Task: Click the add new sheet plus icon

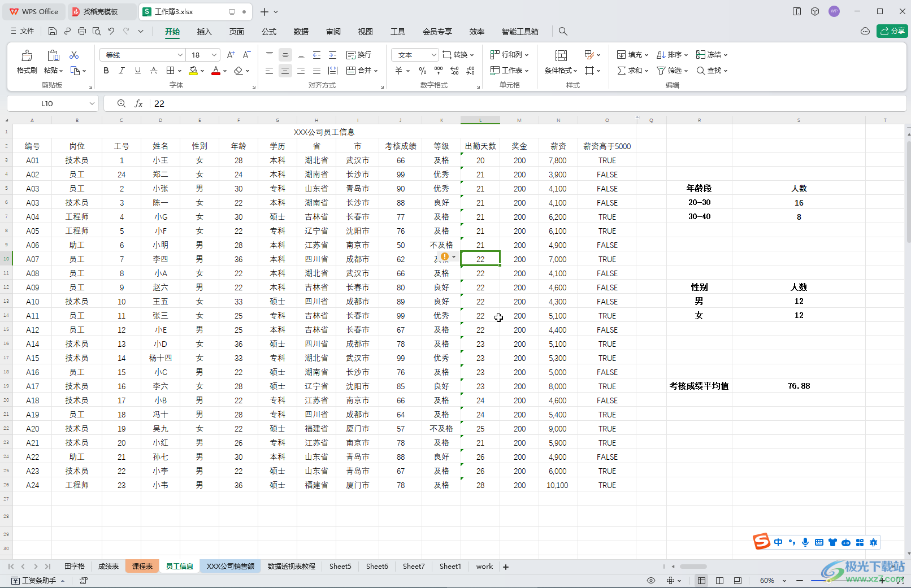Action: pyautogui.click(x=506, y=567)
